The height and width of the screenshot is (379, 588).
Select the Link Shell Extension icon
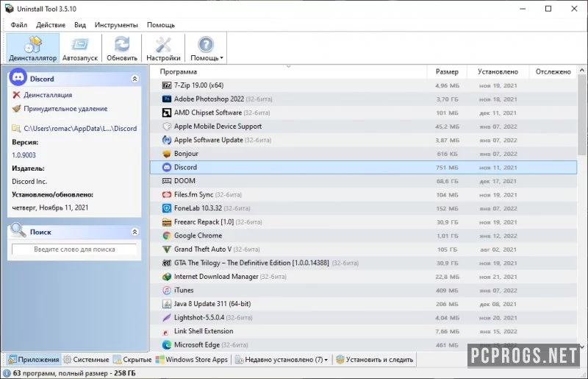tap(167, 331)
